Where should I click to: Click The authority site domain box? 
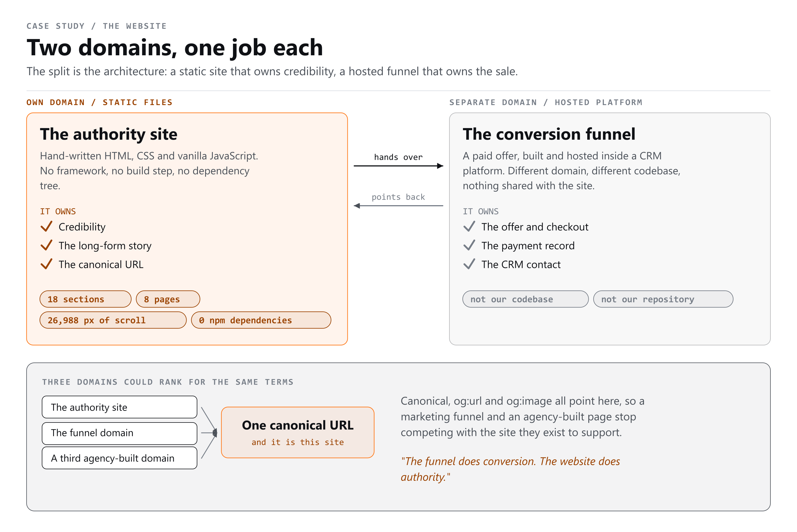pos(120,407)
